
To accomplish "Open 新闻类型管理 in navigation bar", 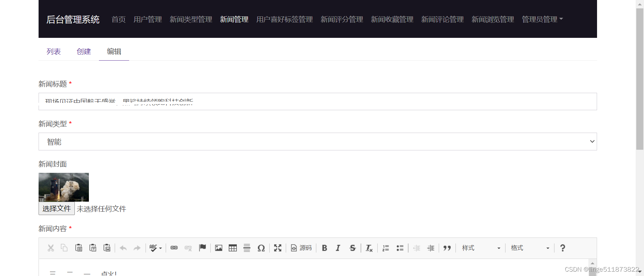I will 191,19.
